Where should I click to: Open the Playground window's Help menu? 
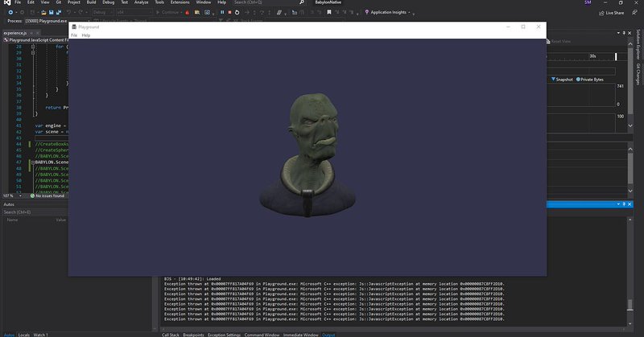(x=86, y=35)
